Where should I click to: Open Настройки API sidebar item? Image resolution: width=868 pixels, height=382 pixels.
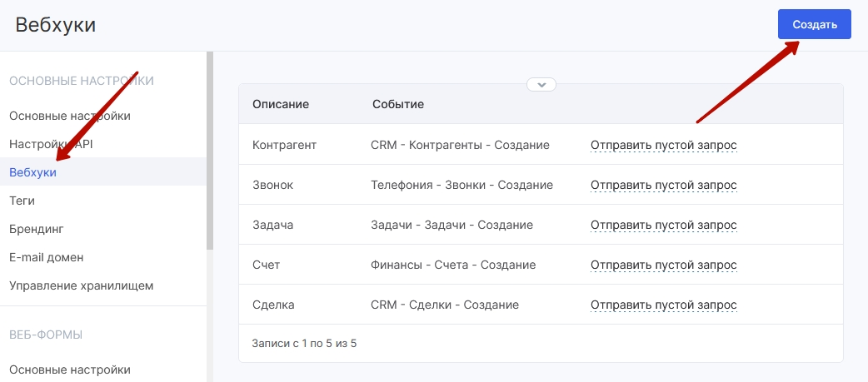(51, 144)
